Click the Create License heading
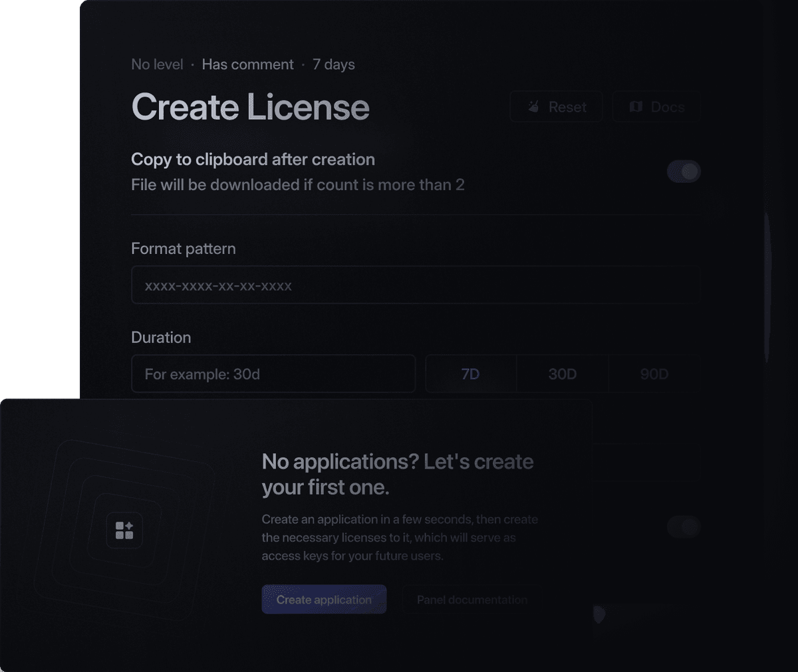798x672 pixels. (x=250, y=107)
